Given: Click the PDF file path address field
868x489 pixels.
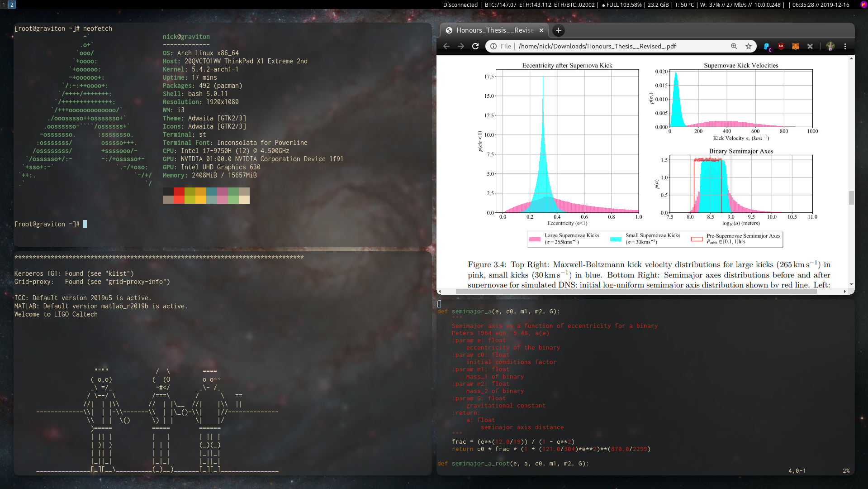Looking at the screenshot, I should [x=621, y=46].
